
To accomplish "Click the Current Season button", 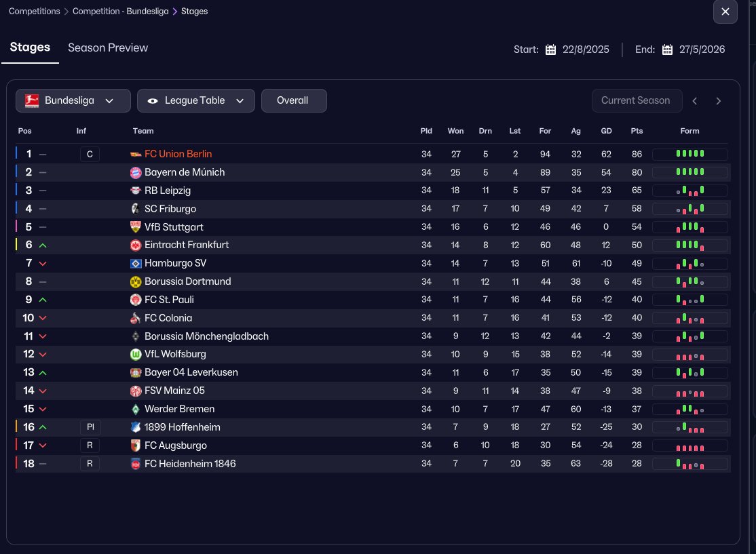I will 635,101.
